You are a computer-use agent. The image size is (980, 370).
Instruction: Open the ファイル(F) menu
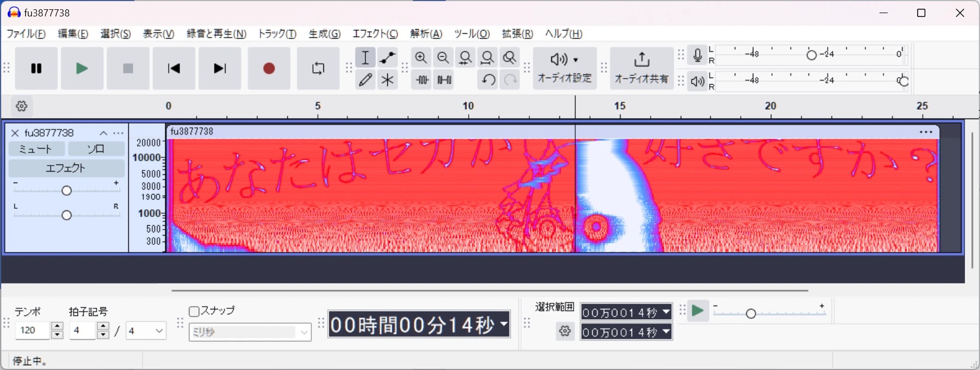(26, 34)
